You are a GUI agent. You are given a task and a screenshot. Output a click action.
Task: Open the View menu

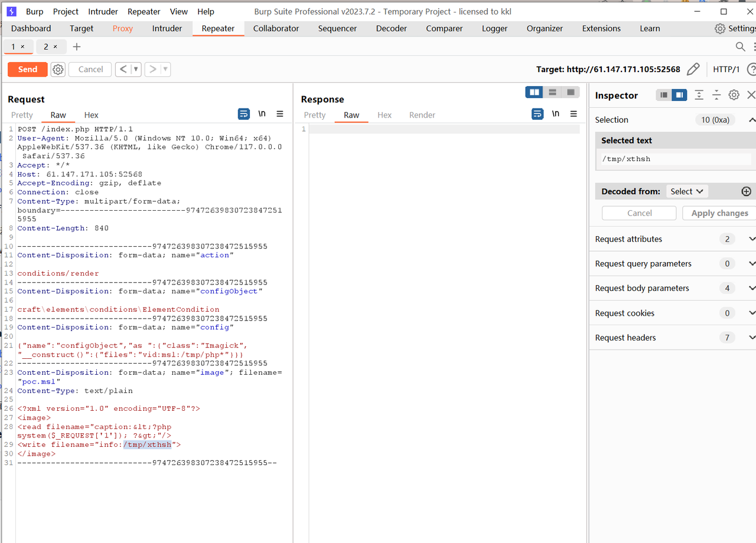click(x=178, y=11)
